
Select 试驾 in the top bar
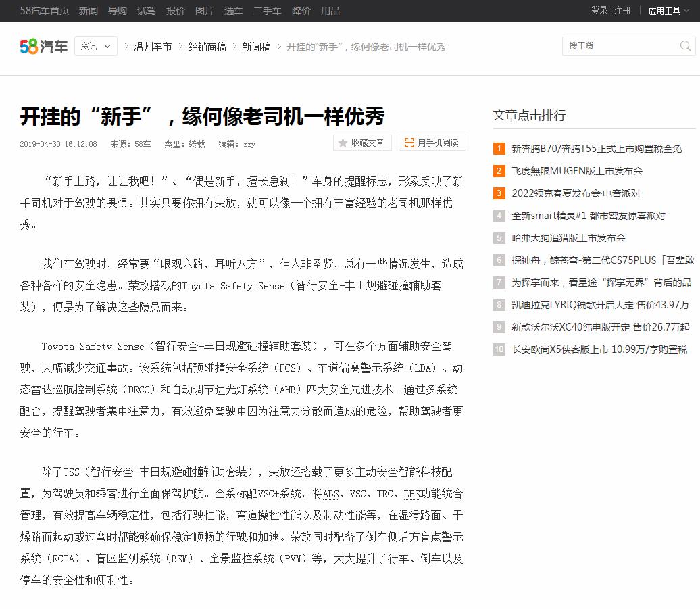(x=147, y=11)
